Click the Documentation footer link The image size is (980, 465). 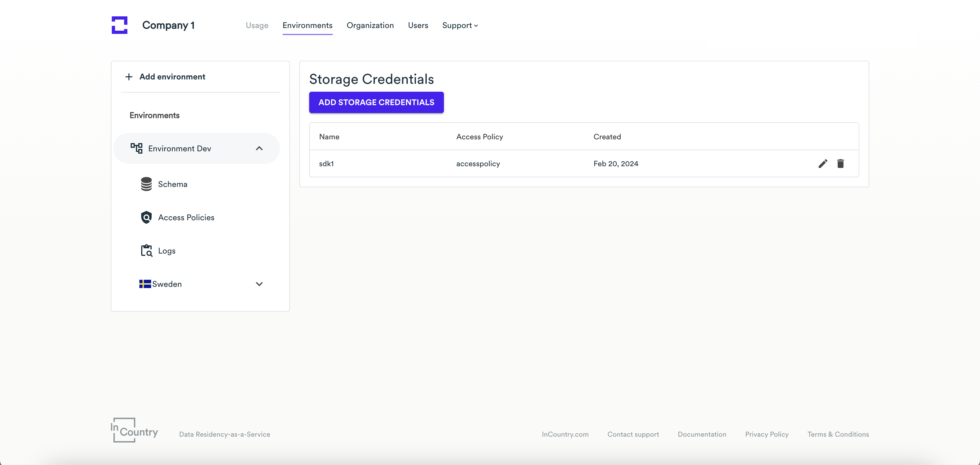coord(702,434)
